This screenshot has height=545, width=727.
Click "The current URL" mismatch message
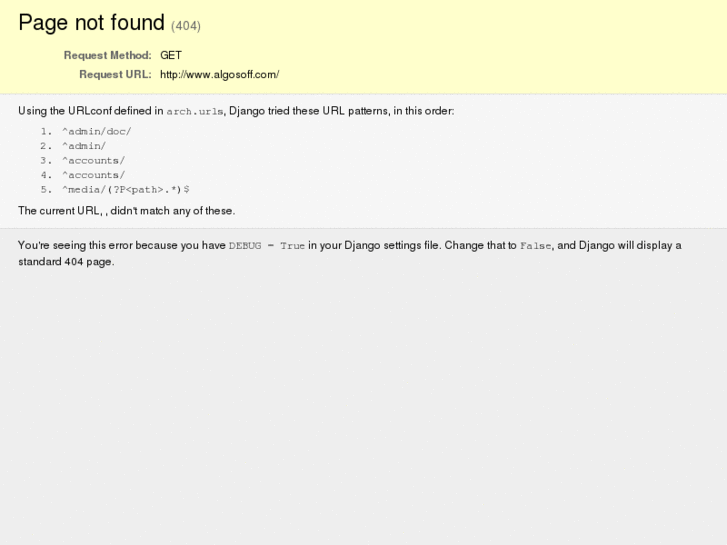click(x=126, y=211)
